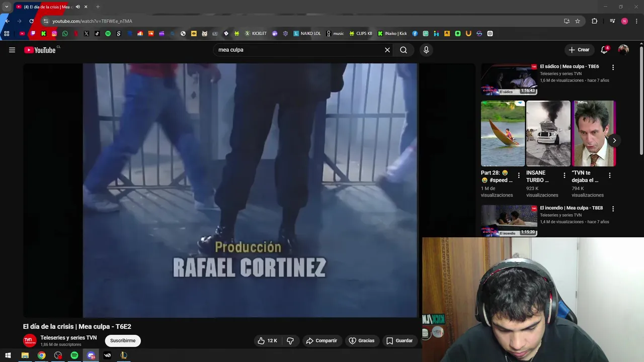Viewport: 644px width, 362px height.
Task: Open the notifications bell
Action: [x=604, y=50]
